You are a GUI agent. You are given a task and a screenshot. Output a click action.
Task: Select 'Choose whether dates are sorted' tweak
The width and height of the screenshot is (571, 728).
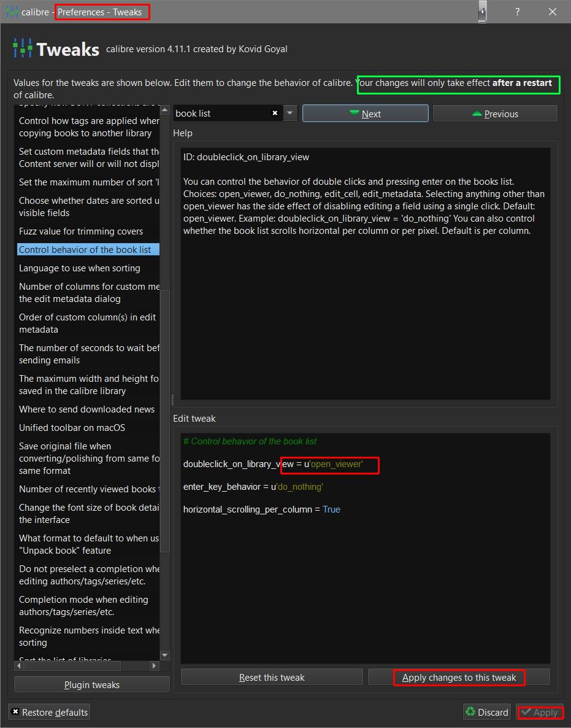pyautogui.click(x=88, y=207)
